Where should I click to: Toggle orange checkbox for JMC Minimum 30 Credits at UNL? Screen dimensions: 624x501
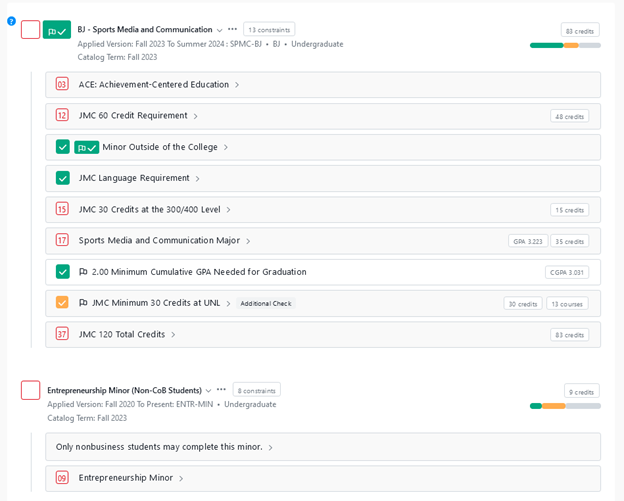click(x=62, y=302)
